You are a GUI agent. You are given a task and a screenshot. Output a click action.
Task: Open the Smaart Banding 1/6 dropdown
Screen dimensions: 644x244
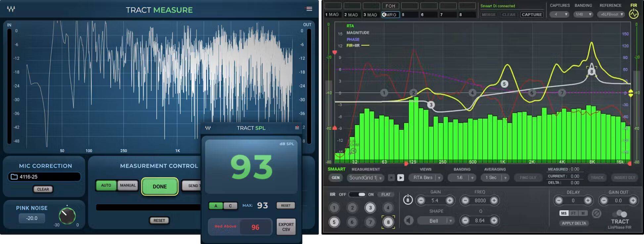tap(462, 178)
